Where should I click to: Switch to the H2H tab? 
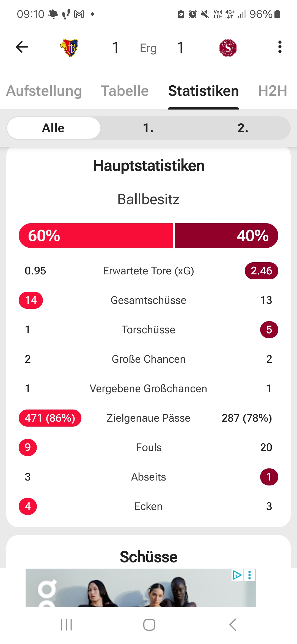point(273,91)
